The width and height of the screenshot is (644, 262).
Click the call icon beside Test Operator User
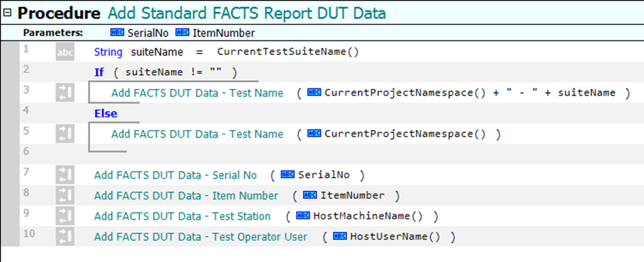pyautogui.click(x=65, y=237)
